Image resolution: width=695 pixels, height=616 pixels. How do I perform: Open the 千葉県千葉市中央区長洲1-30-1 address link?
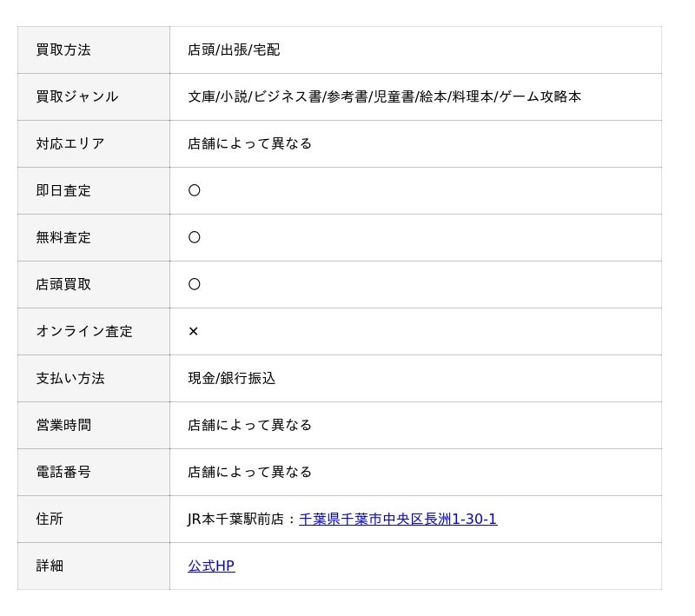398,519
